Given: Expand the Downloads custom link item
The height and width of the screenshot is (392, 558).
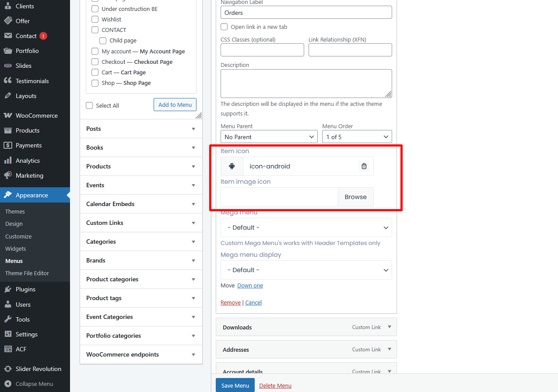Looking at the screenshot, I should (390, 327).
